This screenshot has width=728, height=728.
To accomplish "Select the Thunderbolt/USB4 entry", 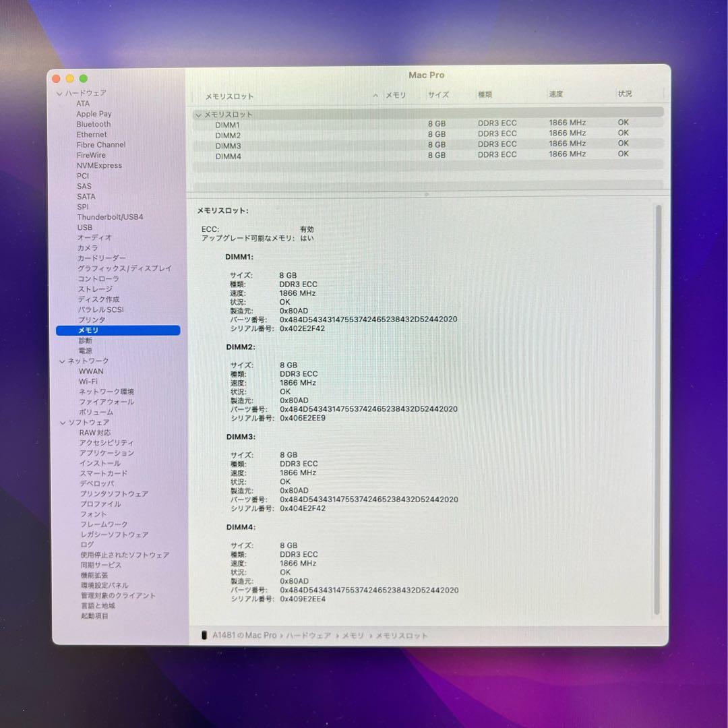I will click(x=110, y=217).
